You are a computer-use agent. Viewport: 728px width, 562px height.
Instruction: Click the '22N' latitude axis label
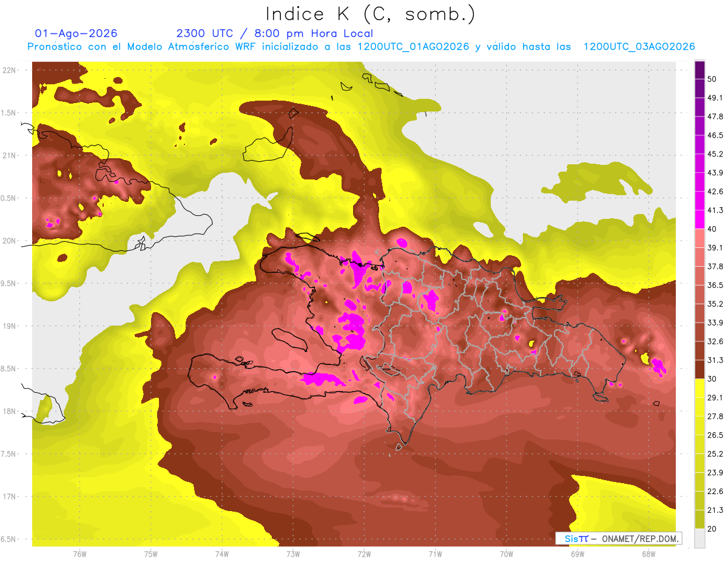coord(10,70)
